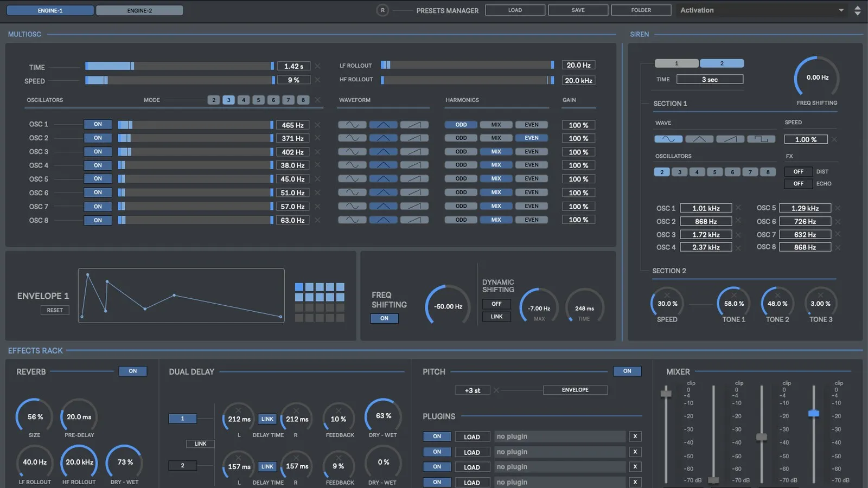Turn off the Reverb effect
Image resolution: width=868 pixels, height=488 pixels.
click(133, 371)
